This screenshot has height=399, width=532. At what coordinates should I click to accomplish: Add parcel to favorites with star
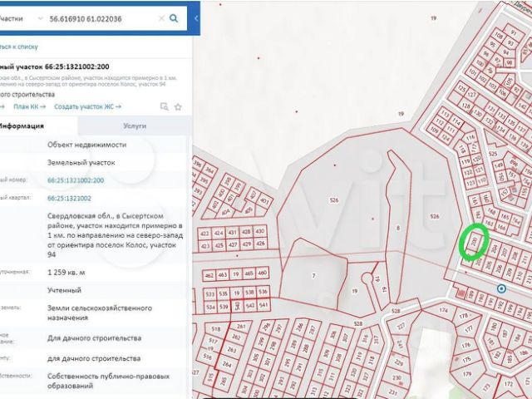(178, 106)
